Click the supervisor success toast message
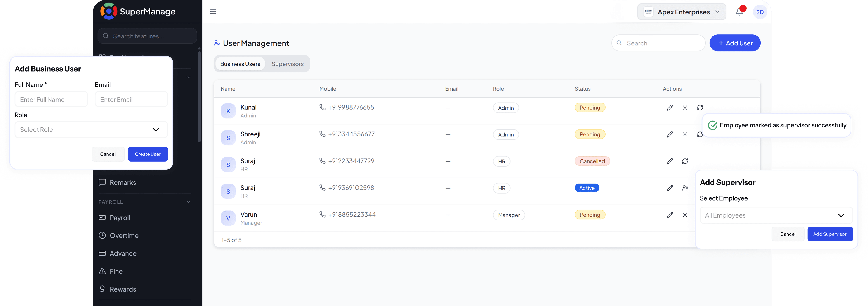 click(x=777, y=125)
